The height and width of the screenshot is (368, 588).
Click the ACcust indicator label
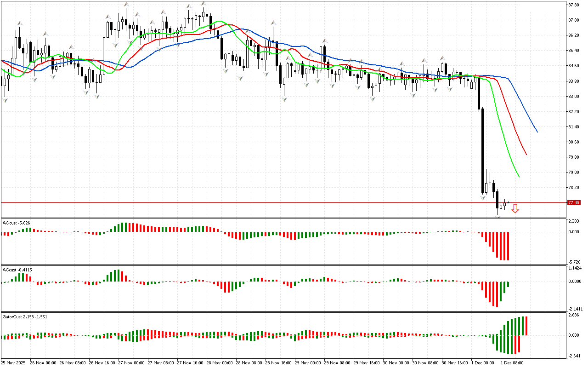click(17, 270)
